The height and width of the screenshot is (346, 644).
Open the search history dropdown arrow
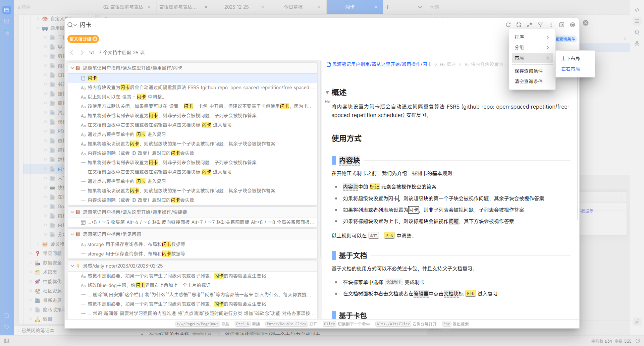75,25
